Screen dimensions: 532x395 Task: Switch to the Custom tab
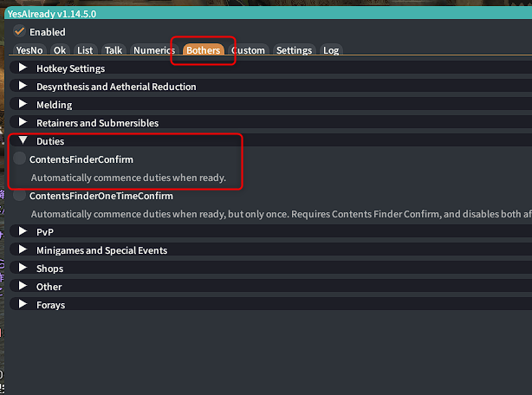click(248, 50)
